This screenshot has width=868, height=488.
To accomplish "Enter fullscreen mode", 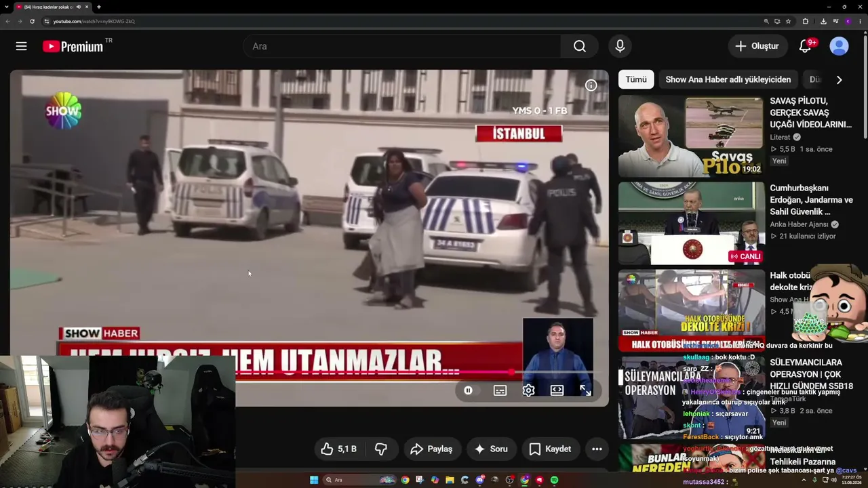I will (585, 390).
